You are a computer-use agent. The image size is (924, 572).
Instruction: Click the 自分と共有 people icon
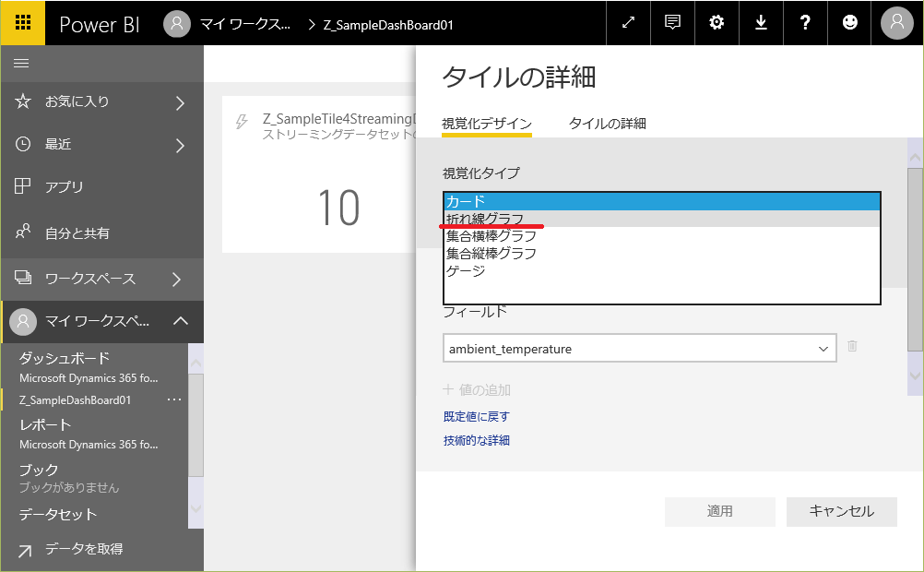[x=22, y=232]
